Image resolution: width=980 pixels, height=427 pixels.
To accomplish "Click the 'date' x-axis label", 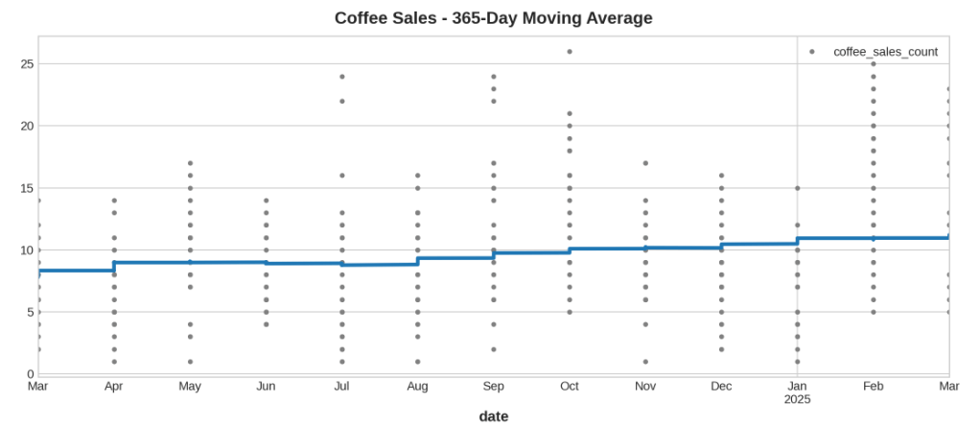I will (493, 415).
